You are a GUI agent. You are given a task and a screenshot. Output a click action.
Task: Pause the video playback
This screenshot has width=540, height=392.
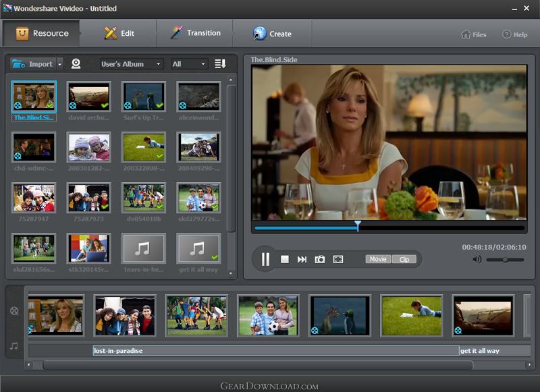265,259
